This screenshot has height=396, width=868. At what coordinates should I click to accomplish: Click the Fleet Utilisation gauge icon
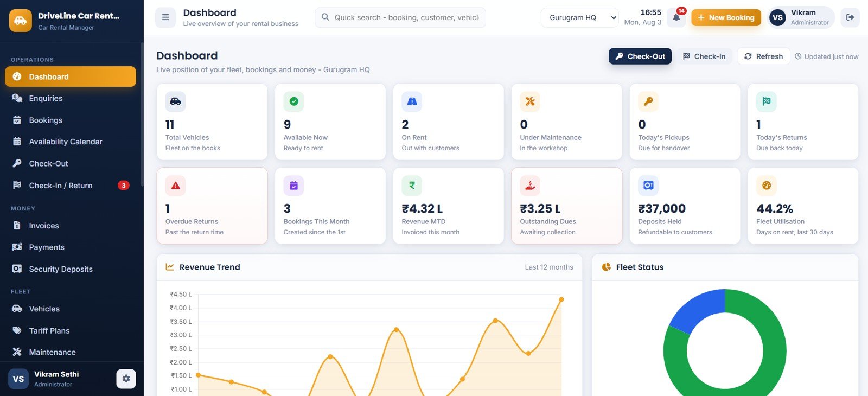pyautogui.click(x=767, y=186)
